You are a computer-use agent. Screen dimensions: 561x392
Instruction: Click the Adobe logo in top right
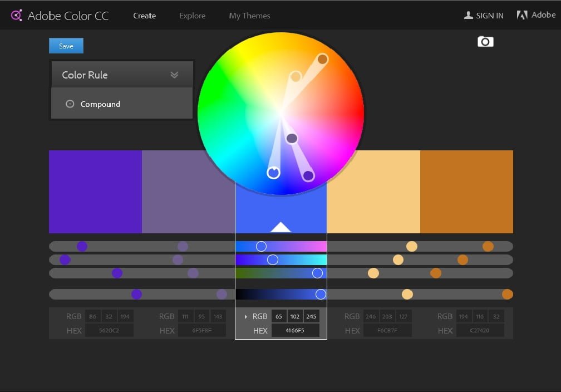[x=522, y=15]
